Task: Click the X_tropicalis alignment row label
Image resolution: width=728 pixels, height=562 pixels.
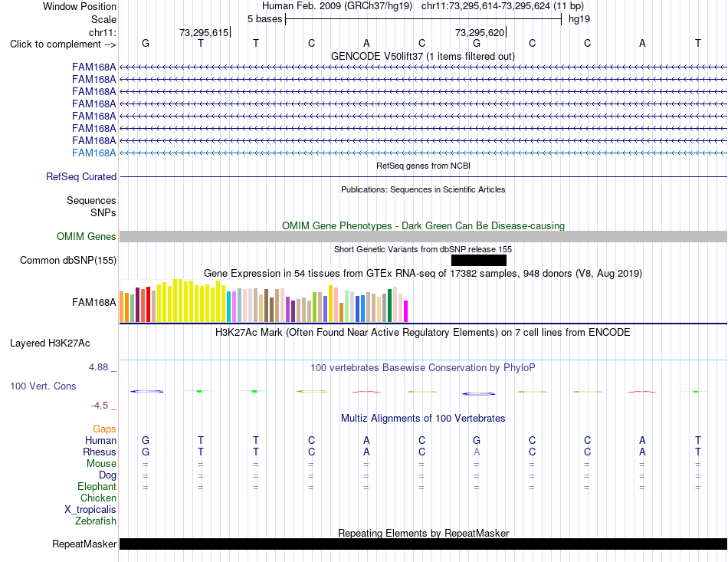Action: click(x=90, y=510)
